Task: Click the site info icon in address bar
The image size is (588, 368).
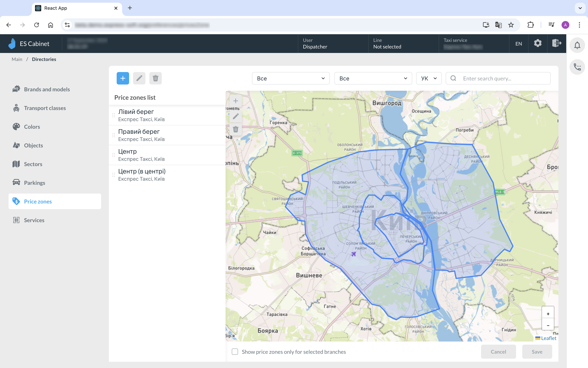Action: 67,25
